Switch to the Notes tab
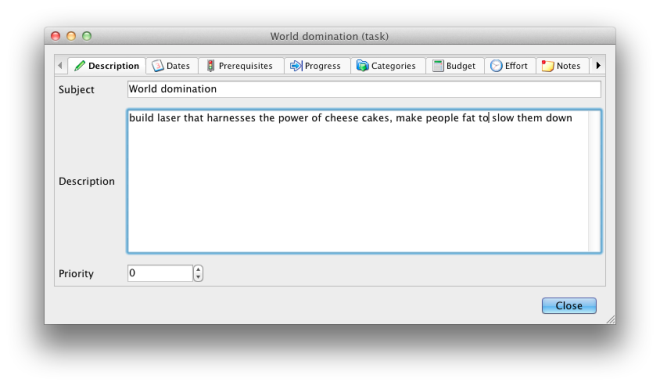This screenshot has height=386, width=660. pyautogui.click(x=562, y=66)
